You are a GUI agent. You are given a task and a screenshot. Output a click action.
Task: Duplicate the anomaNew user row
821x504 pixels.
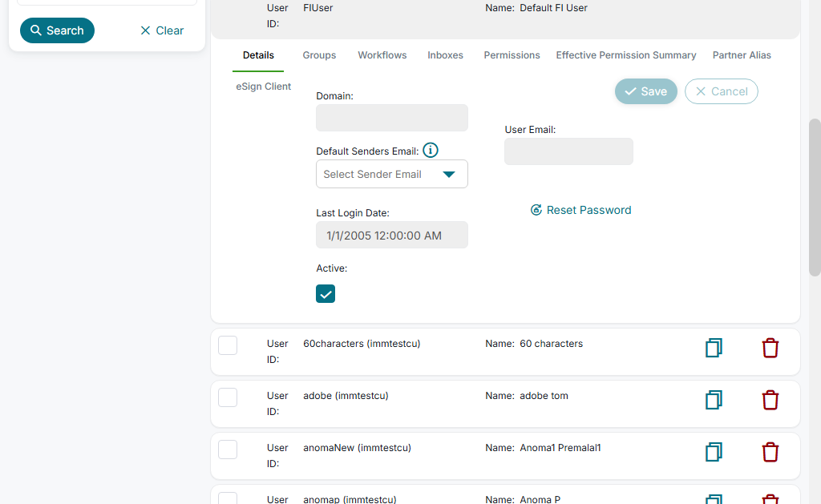[x=714, y=452]
